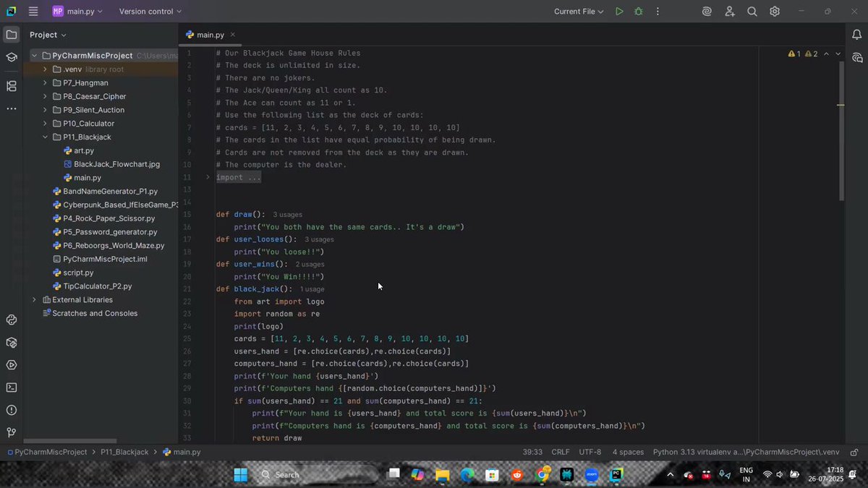The image size is (868, 488).
Task: Show hidden system tray icons chevron
Action: click(670, 475)
